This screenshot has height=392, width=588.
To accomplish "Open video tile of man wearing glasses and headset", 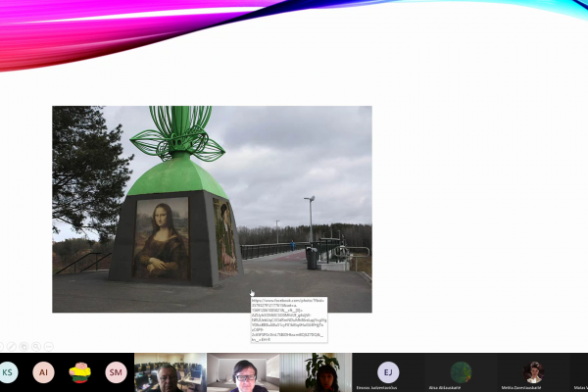I will [x=243, y=372].
